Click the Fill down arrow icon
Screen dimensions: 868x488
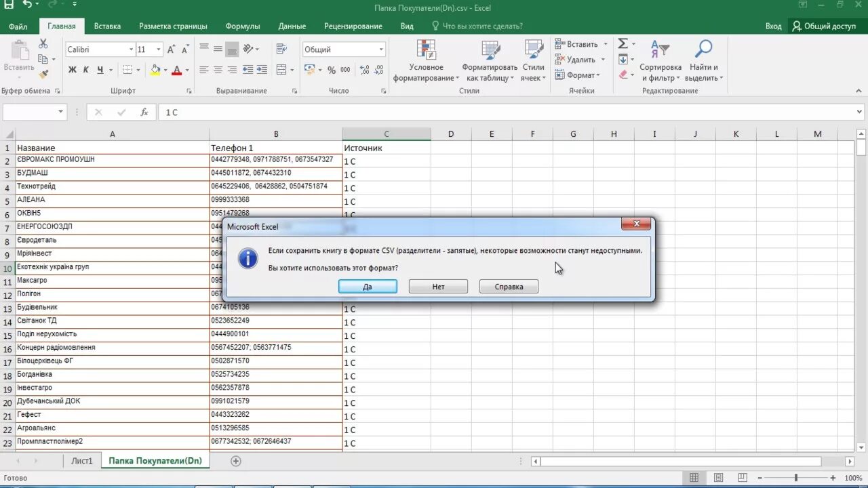point(623,60)
